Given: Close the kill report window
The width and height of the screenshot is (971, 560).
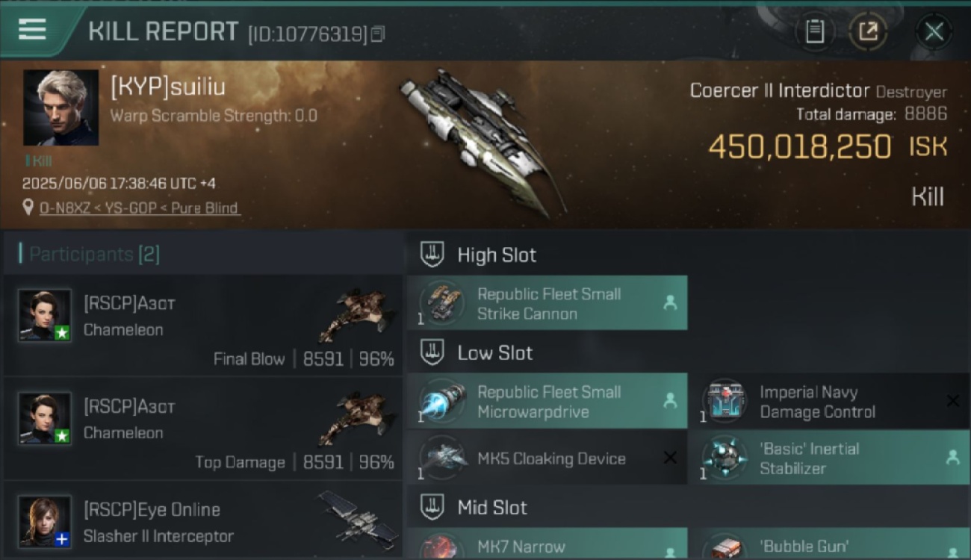Looking at the screenshot, I should point(934,31).
